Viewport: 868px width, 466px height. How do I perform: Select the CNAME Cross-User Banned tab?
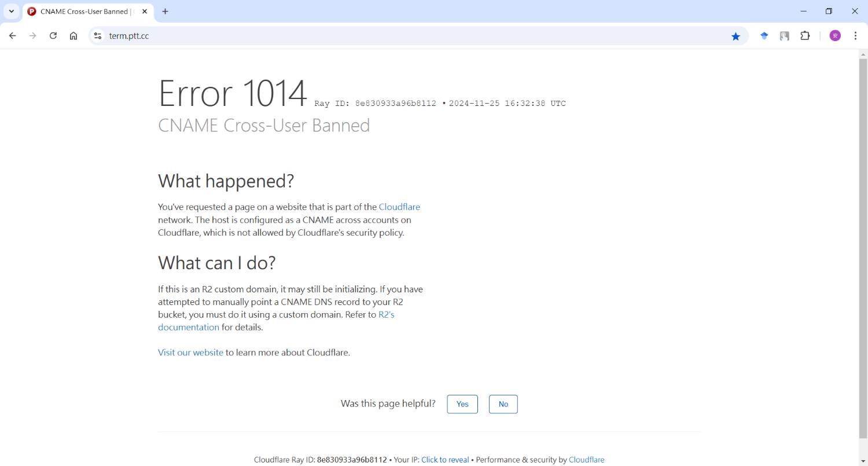pyautogui.click(x=88, y=12)
